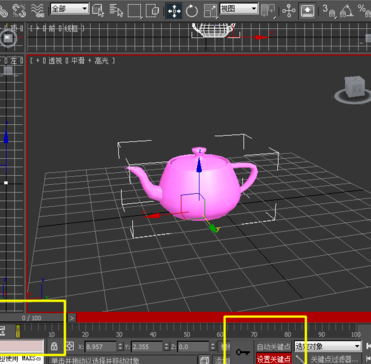Toggle Window/Crossing selection mode
The image size is (371, 364).
[x=152, y=11]
